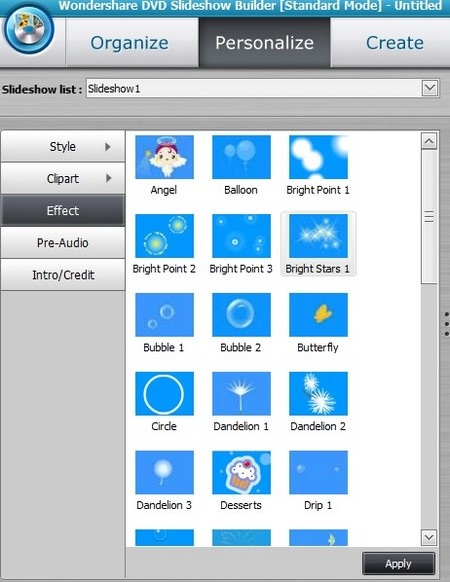Select the Angel effect thumbnail
450x582 pixels.
coord(164,157)
